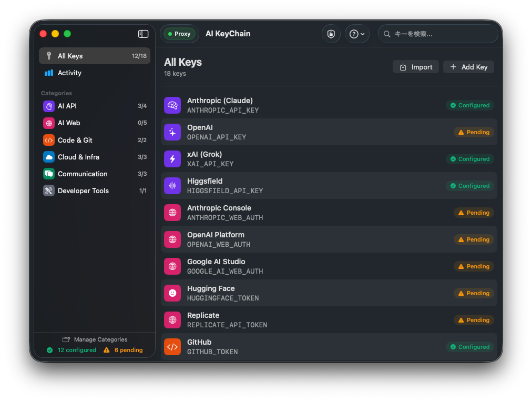Click the GitHub code brackets icon
Viewport: 532px width, 401px height.
(x=172, y=347)
